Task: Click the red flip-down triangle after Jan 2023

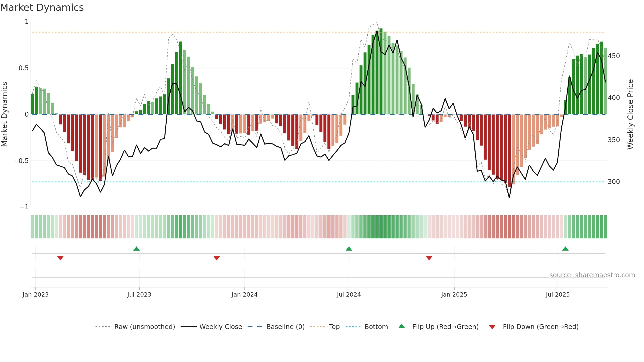Action: [60, 258]
